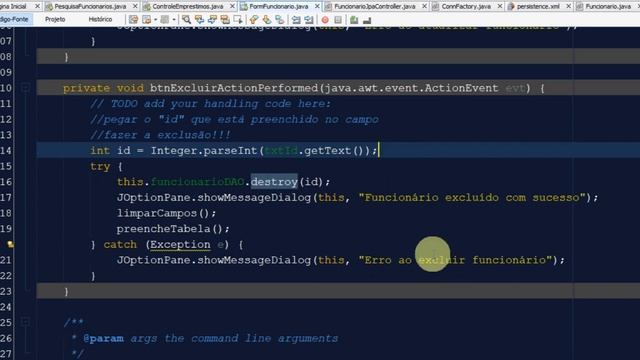Collapse the Javadoc comment fold at line 25
This screenshot has height=360, width=640.
click(x=25, y=322)
